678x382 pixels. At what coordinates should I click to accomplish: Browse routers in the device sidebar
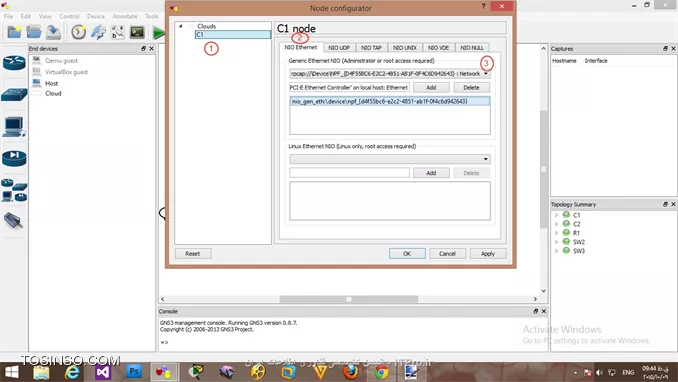click(x=14, y=63)
